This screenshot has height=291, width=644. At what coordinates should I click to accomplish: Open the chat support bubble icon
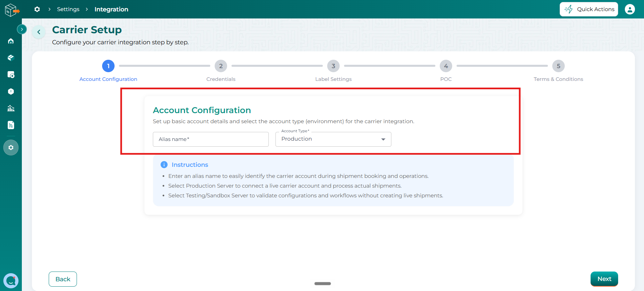click(x=11, y=281)
